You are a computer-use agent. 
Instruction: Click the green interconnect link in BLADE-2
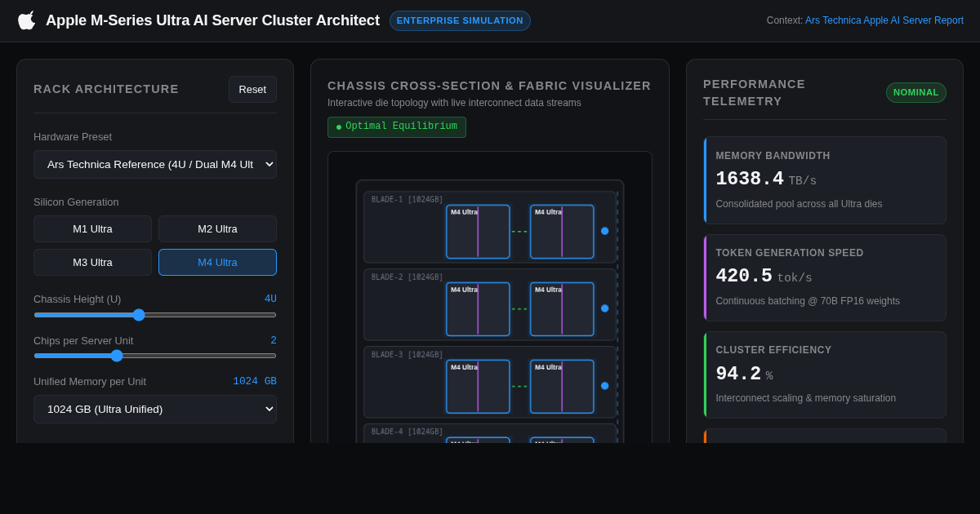pos(519,309)
